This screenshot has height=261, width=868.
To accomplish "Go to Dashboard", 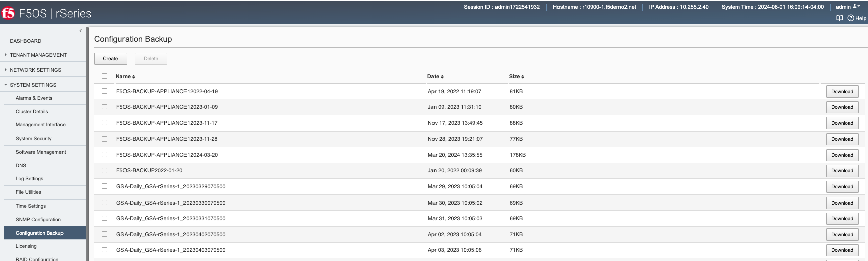I will (26, 41).
